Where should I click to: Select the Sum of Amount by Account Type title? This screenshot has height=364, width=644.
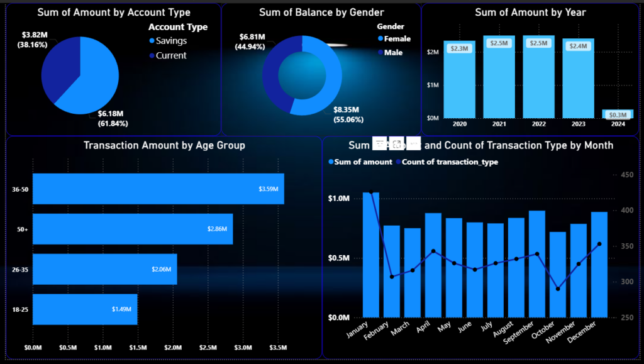pos(114,13)
